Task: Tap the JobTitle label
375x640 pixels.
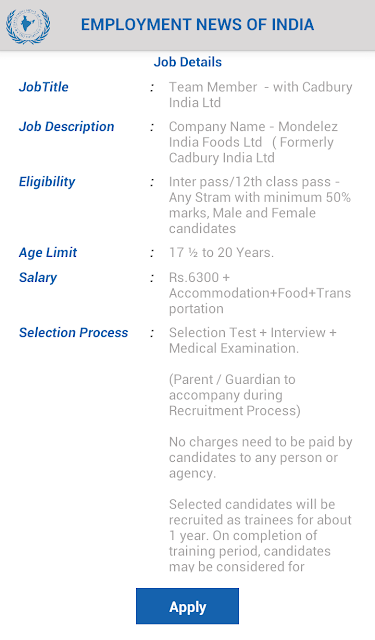Action: (44, 87)
